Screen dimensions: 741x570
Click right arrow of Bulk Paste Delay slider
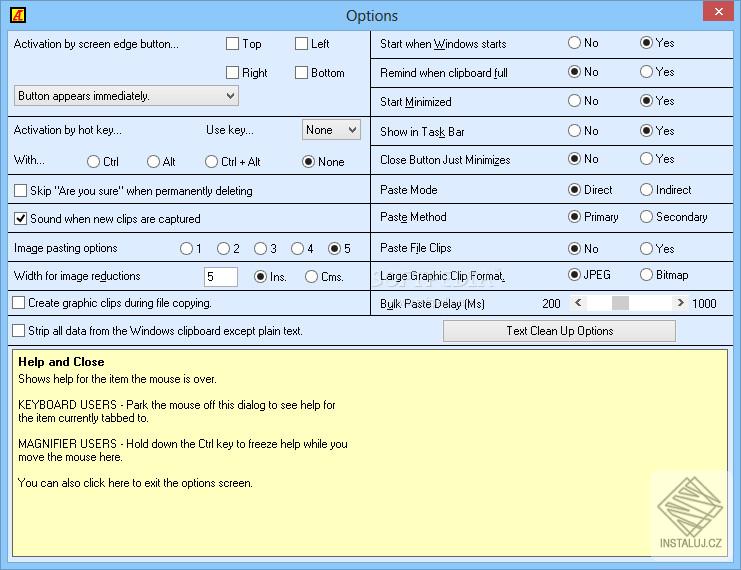[680, 303]
